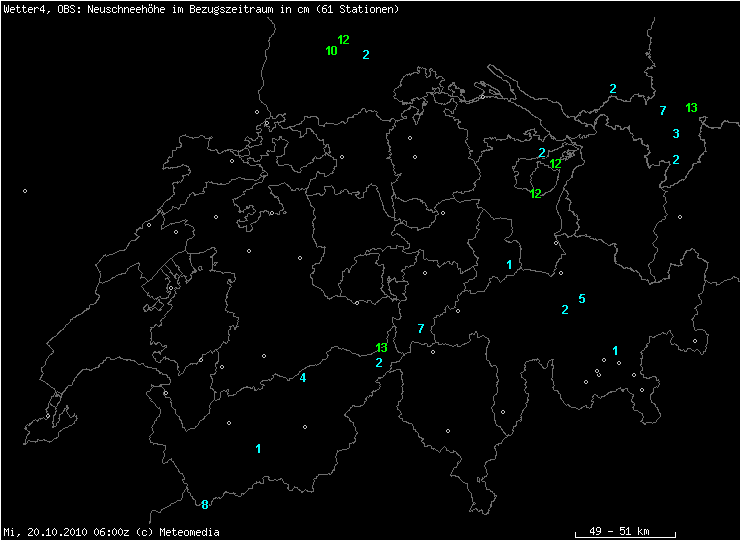Click the green 10 snow value
Viewport: 740px width, 540px height.
(331, 51)
